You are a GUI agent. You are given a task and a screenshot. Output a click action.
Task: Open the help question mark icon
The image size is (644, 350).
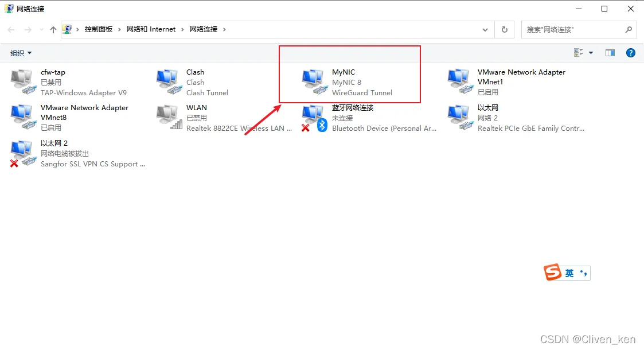tap(630, 53)
